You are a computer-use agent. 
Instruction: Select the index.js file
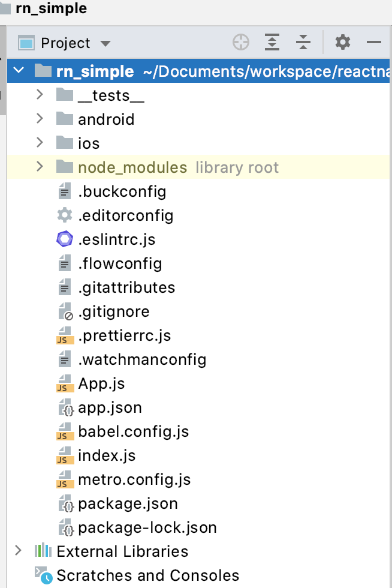[x=107, y=455]
